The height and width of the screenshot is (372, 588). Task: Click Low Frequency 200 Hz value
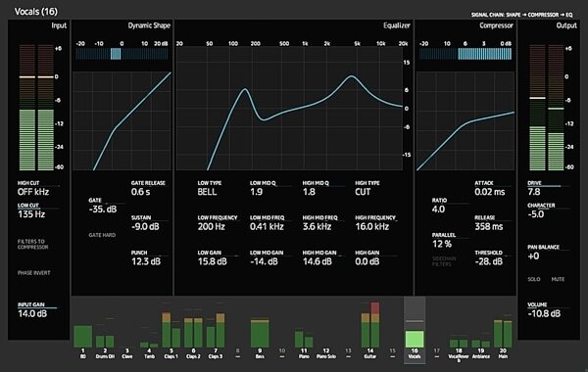[x=212, y=227]
